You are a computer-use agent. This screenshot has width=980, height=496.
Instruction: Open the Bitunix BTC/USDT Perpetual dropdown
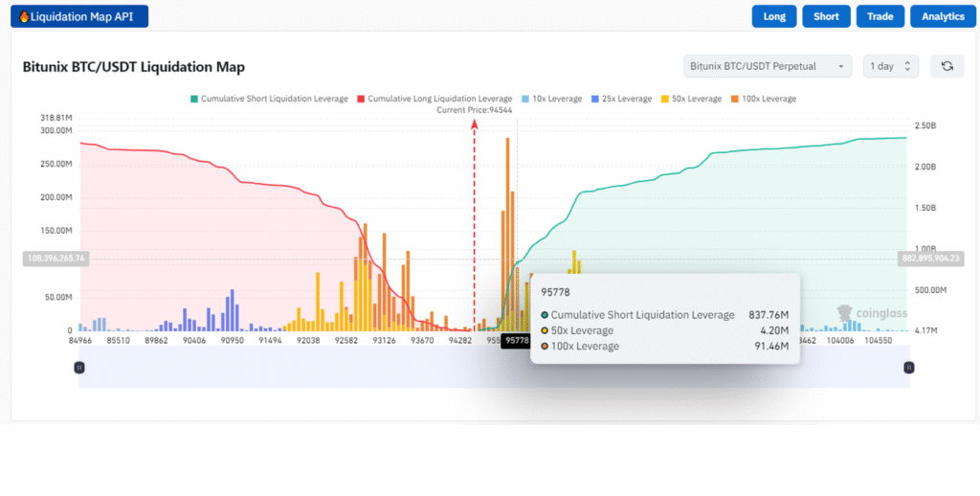point(768,66)
